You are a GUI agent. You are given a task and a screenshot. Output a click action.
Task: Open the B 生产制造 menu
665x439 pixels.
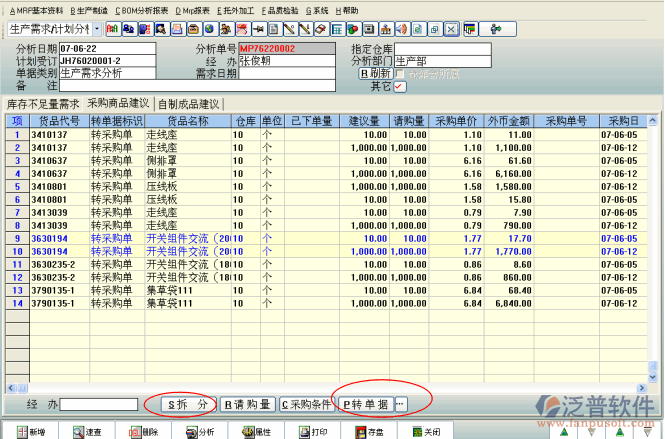pyautogui.click(x=90, y=9)
